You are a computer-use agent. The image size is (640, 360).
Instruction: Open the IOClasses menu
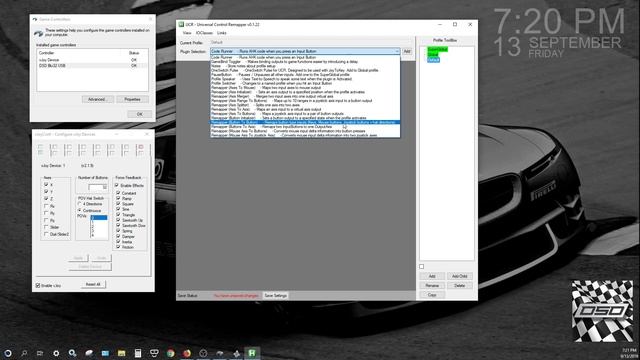[204, 33]
